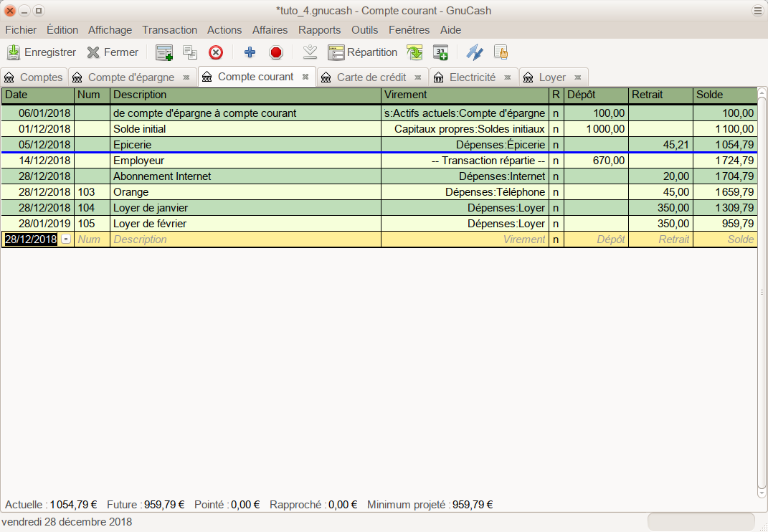Click the Enregistrer save icon

click(14, 52)
